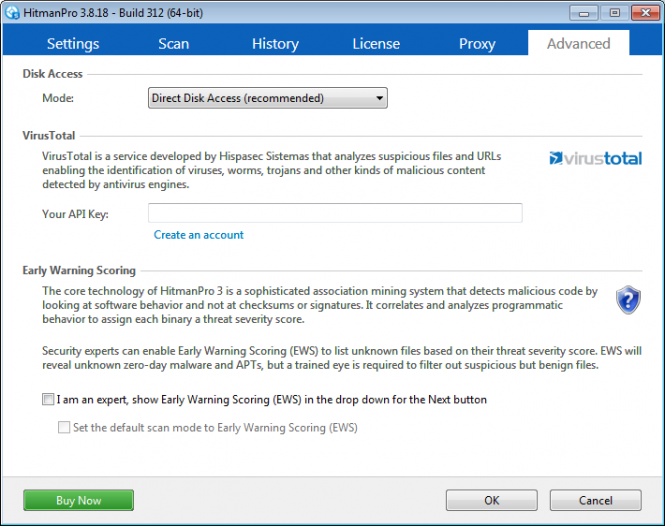The height and width of the screenshot is (526, 665).
Task: Click the green Buy Now button
Action: (78, 500)
